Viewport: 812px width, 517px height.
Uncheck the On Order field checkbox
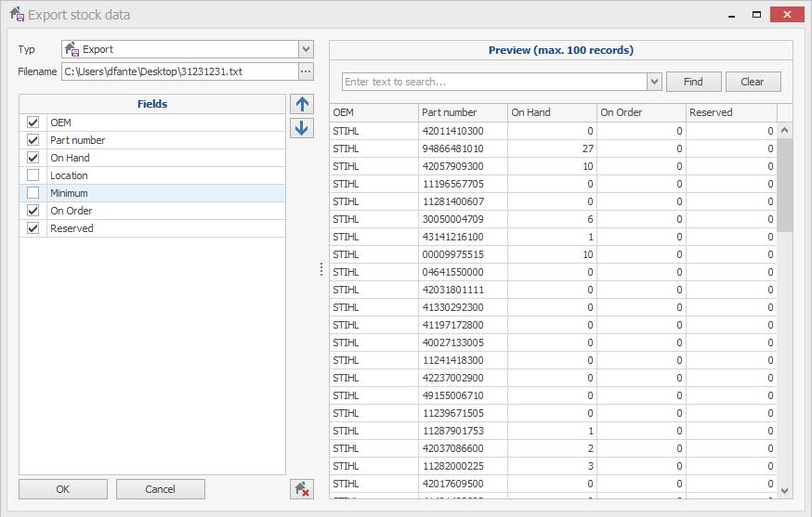click(33, 211)
